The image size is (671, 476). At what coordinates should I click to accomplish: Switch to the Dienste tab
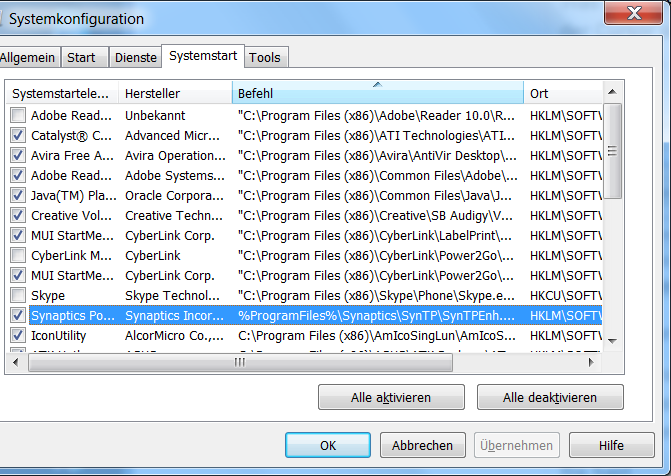coord(136,58)
